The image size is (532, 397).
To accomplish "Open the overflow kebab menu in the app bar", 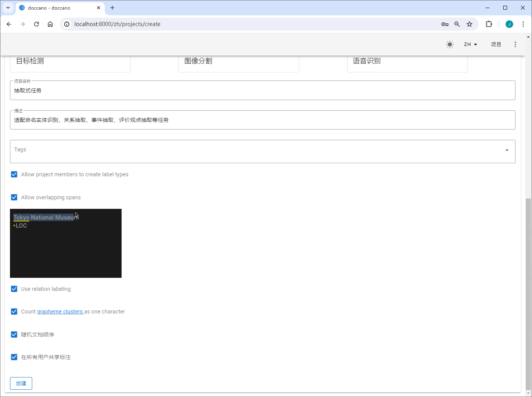I will pyautogui.click(x=516, y=44).
